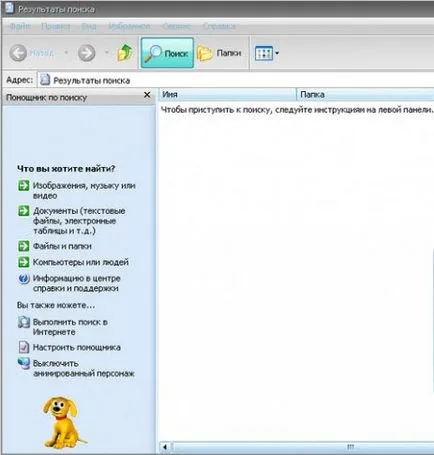Sort by the Папка column header
The image size is (434, 455).
[365, 94]
